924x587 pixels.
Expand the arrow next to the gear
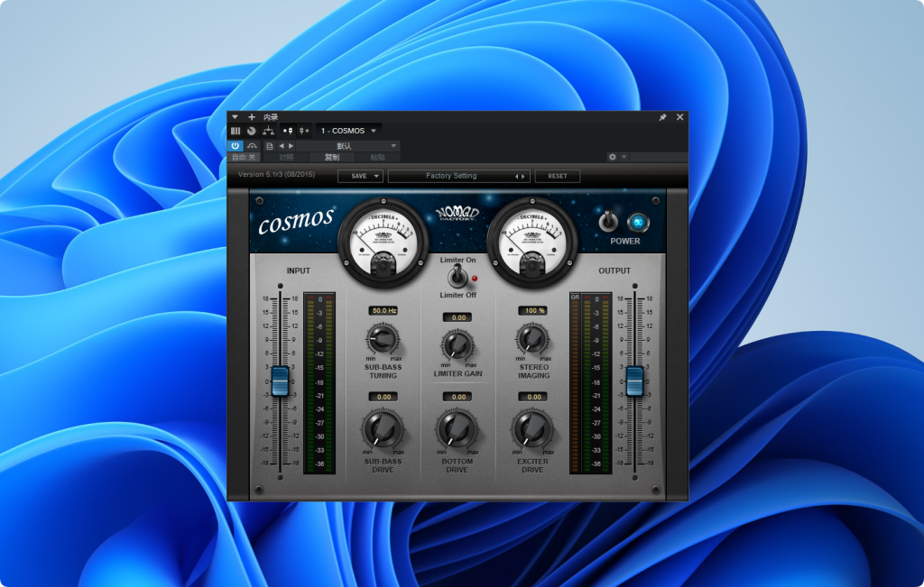tap(624, 157)
